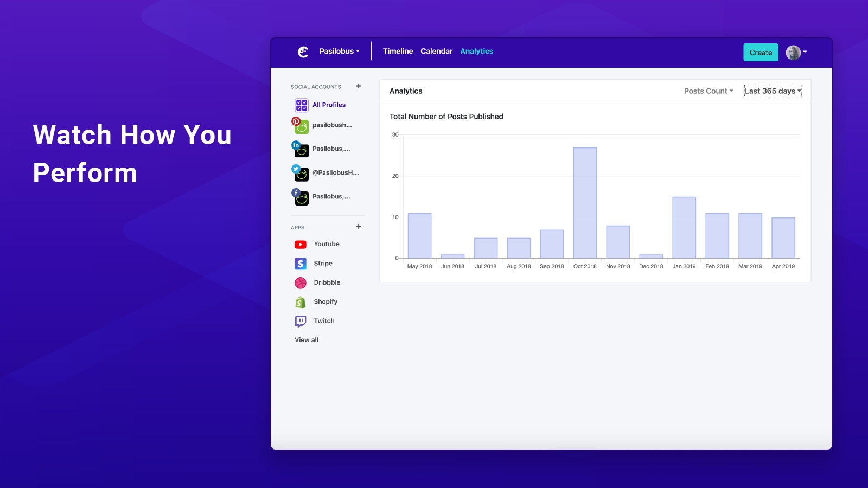Click the app logo icon in the header
Image resolution: width=868 pixels, height=488 pixels.
[303, 52]
